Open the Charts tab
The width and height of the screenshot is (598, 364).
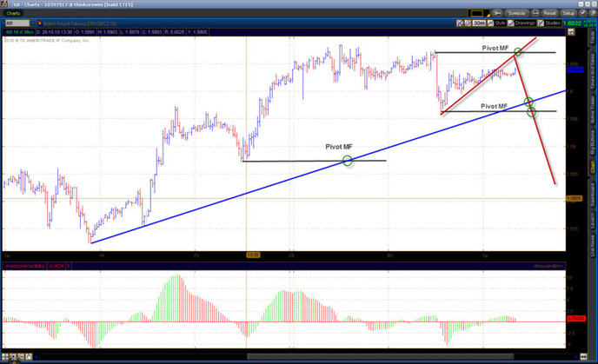(13, 13)
